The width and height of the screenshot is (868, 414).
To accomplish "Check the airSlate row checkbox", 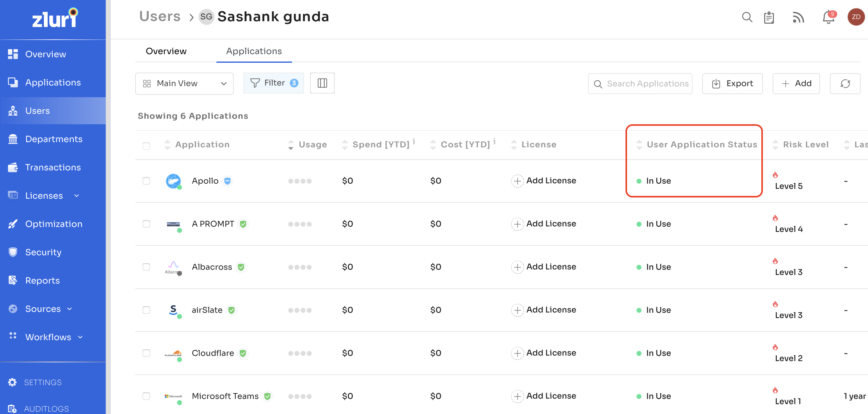I will [146, 310].
